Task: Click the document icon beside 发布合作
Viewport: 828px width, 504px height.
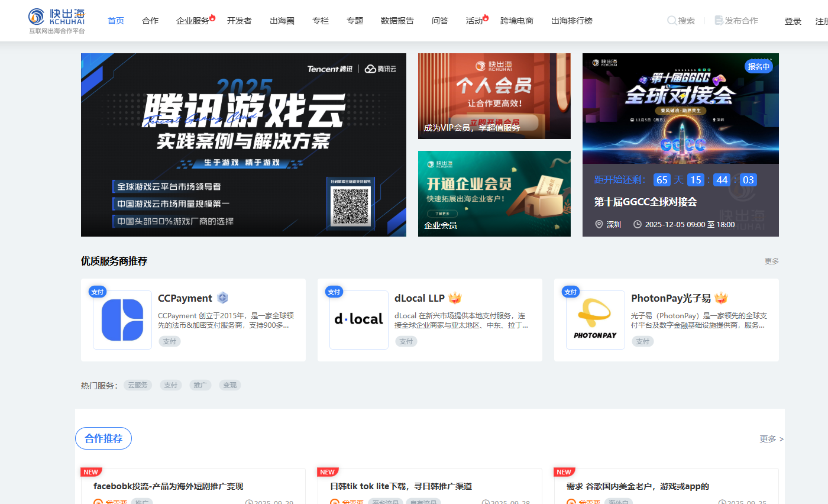Action: pos(719,21)
